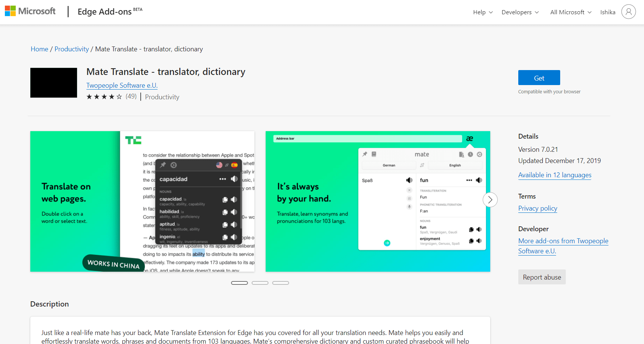This screenshot has height=344, width=644.
Task: Click the Report abuse button
Action: pos(542,277)
